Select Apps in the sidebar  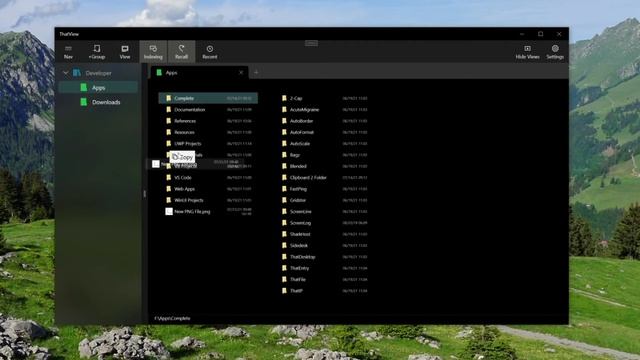coord(98,88)
